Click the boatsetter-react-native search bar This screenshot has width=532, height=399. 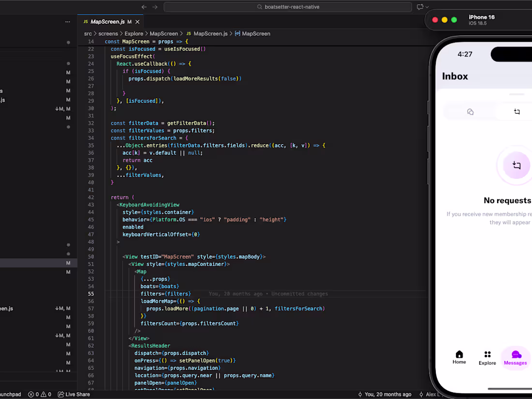pos(288,7)
